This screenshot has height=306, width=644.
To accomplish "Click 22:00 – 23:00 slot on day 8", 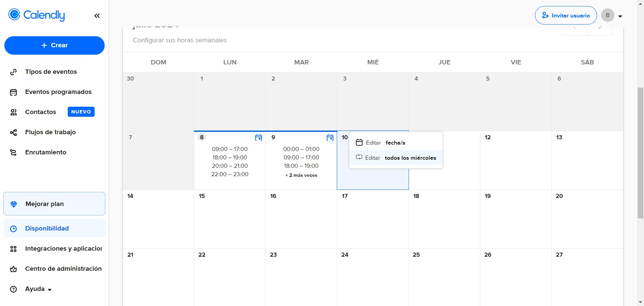I will (x=230, y=174).
